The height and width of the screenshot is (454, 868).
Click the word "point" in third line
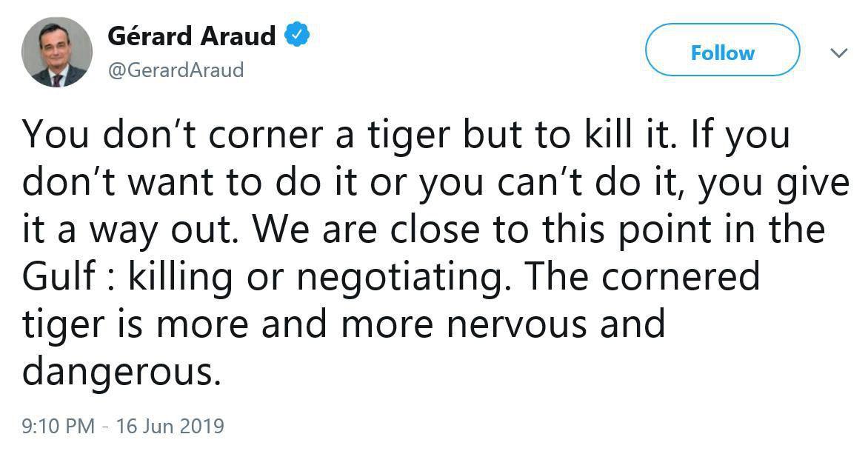[664, 229]
